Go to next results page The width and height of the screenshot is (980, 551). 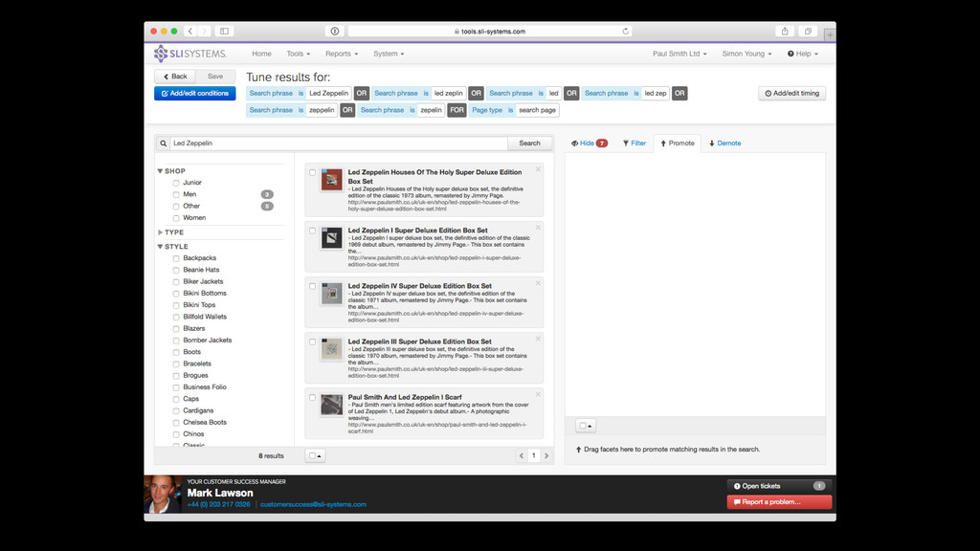click(x=546, y=456)
